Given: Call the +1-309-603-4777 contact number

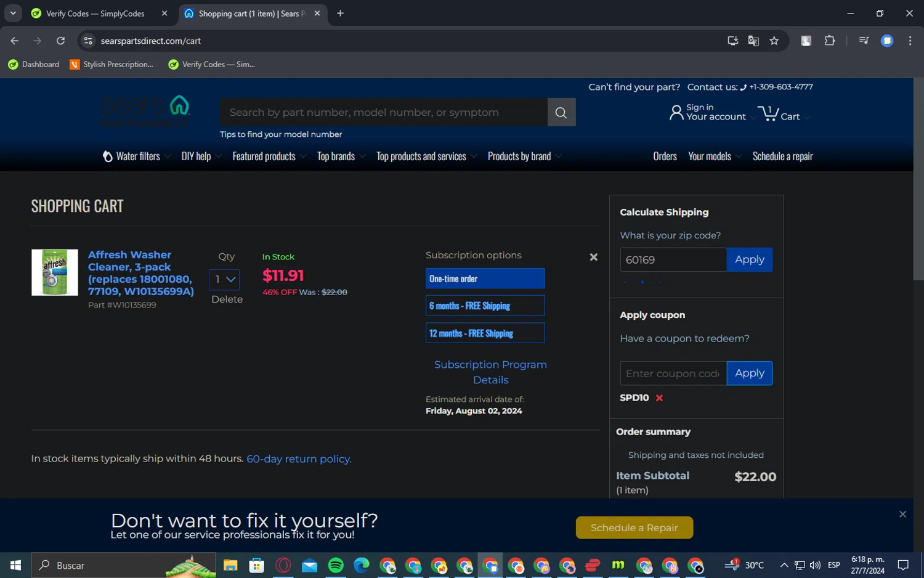Looking at the screenshot, I should (780, 87).
